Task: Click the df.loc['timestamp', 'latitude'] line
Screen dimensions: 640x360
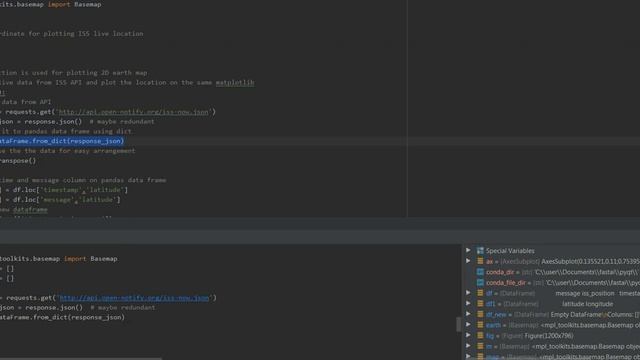Action: pos(64,190)
